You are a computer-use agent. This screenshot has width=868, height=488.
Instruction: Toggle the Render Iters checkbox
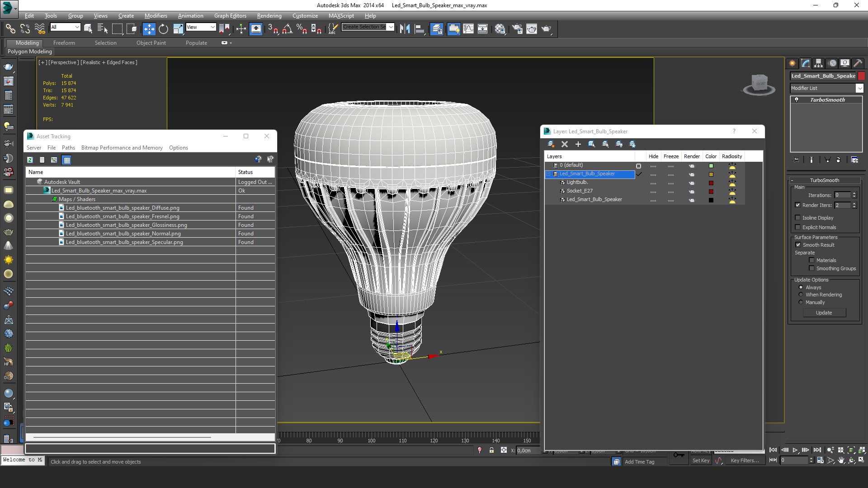pyautogui.click(x=798, y=205)
